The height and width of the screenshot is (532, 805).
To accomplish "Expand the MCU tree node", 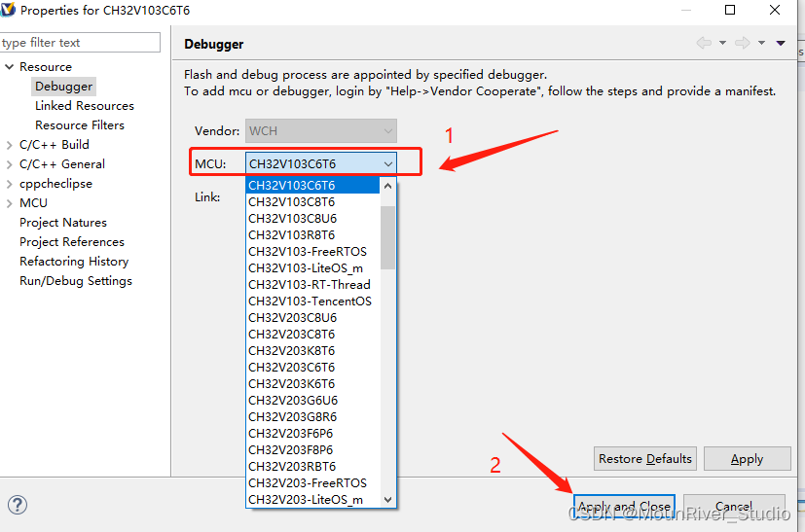I will (9, 203).
